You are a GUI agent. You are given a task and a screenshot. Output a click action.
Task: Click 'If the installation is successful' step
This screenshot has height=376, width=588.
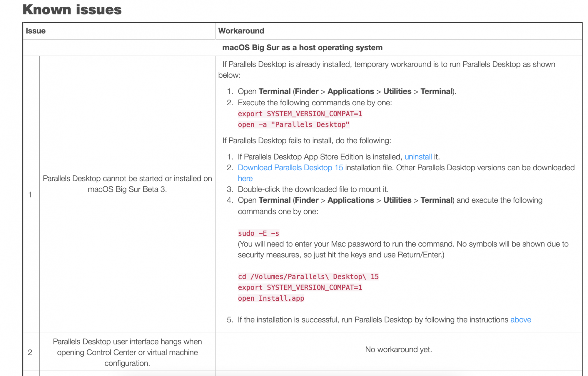pos(384,320)
